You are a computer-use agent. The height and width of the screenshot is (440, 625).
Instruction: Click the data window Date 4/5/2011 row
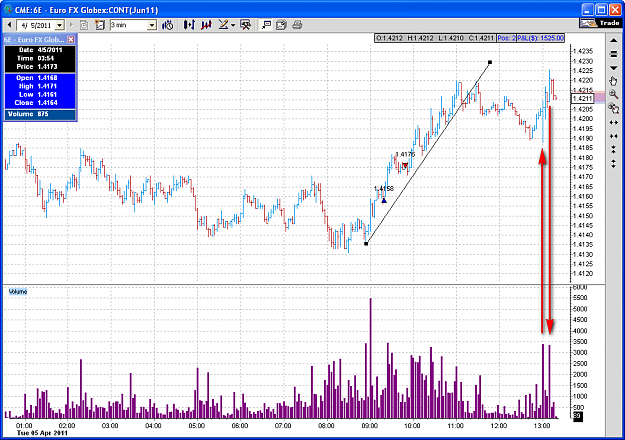40,50
